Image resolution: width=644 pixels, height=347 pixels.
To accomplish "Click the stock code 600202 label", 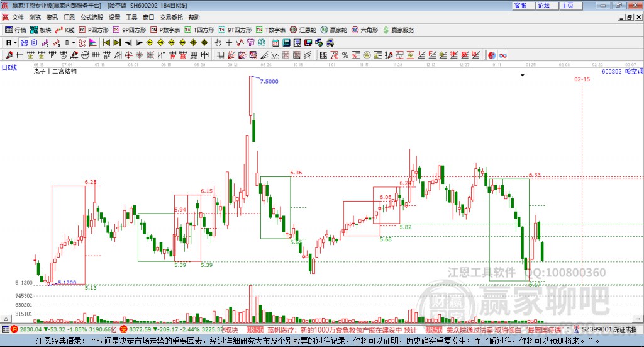I will (x=611, y=72).
